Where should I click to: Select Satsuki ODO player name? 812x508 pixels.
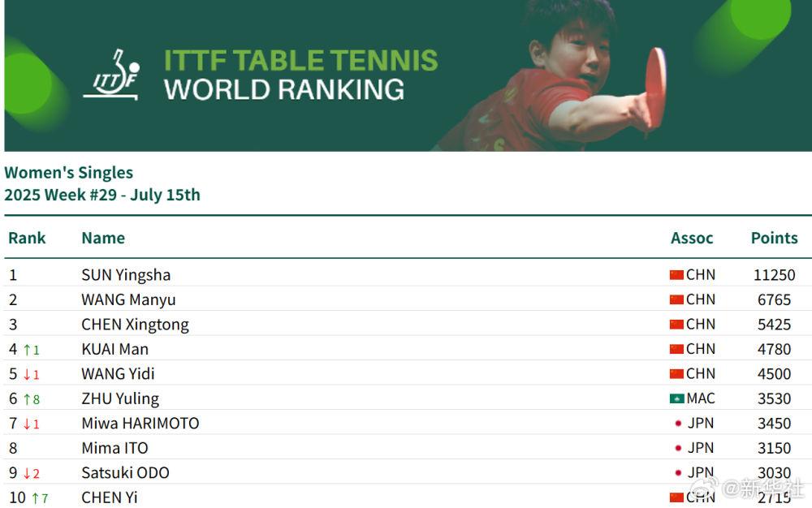pos(125,473)
